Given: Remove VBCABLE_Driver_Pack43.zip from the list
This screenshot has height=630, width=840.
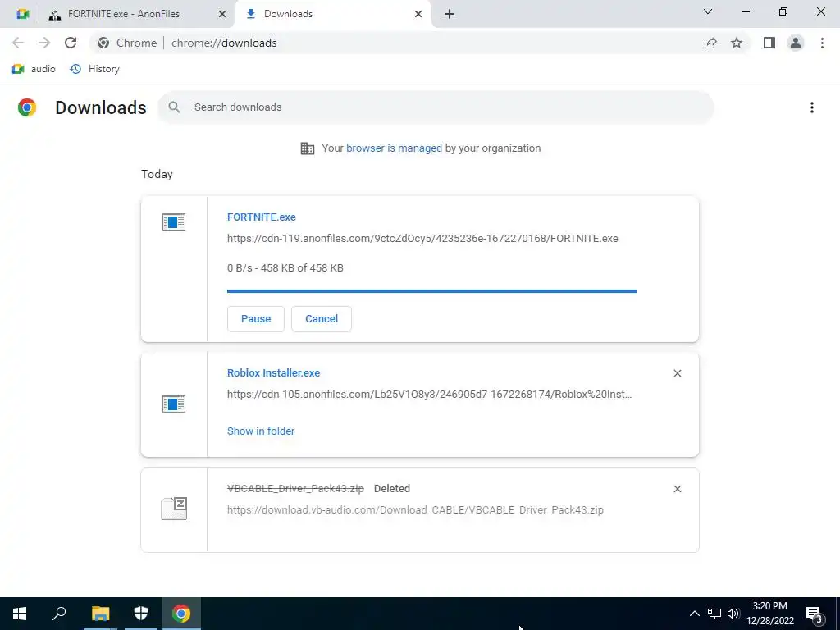Looking at the screenshot, I should tap(677, 489).
